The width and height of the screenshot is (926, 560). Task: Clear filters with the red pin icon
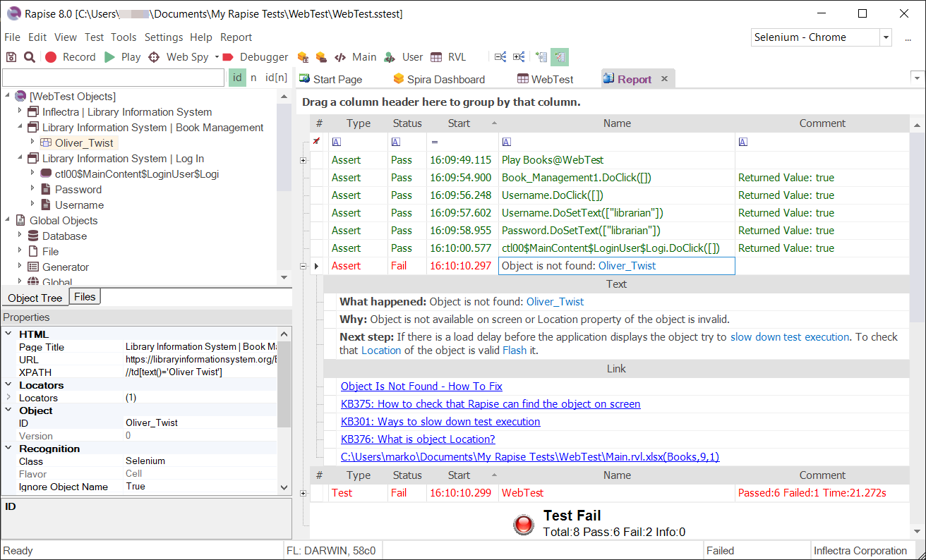click(316, 141)
